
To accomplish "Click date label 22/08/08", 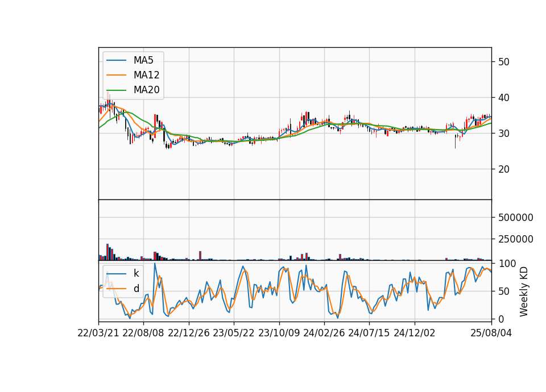I will (143, 333).
